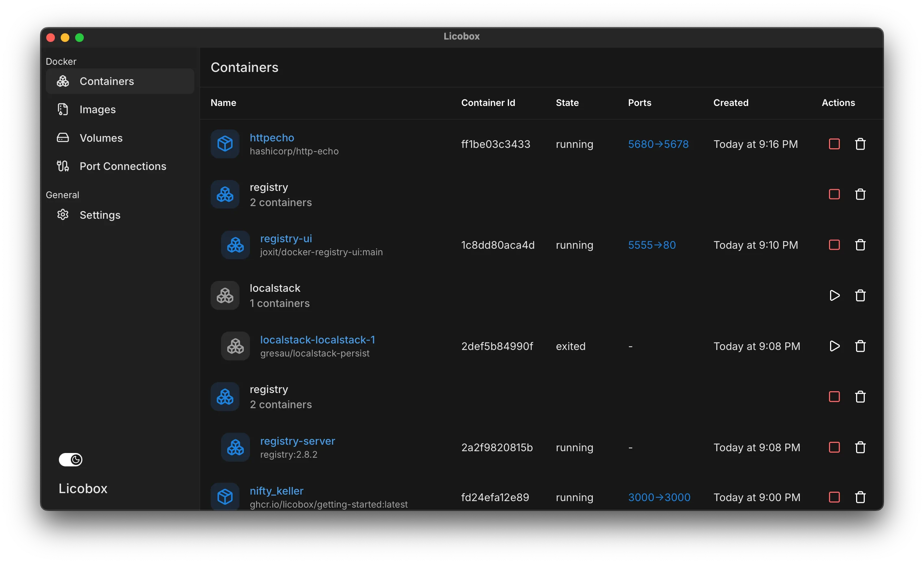The height and width of the screenshot is (564, 924).
Task: Open Settings via the gear icon
Action: point(62,215)
